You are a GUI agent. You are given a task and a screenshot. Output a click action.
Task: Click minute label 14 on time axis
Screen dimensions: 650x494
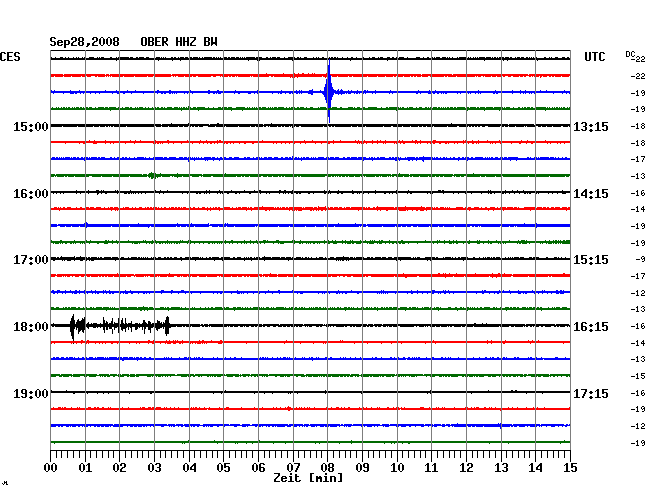[x=535, y=467]
